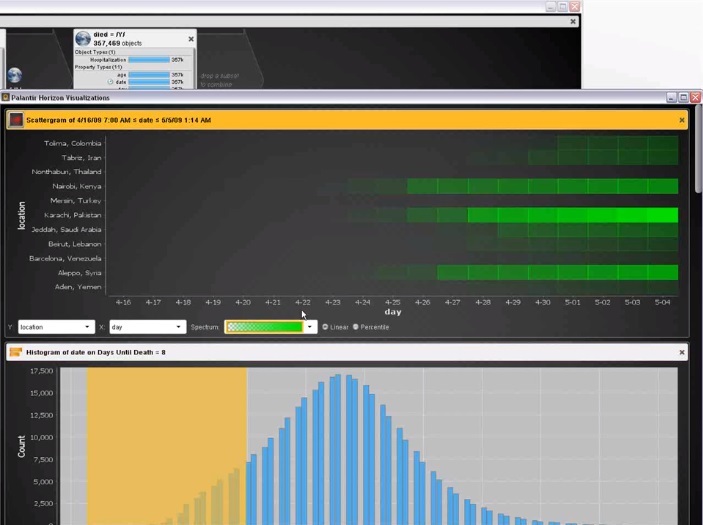Click the age property bar
703x525 pixels.
[x=149, y=75]
